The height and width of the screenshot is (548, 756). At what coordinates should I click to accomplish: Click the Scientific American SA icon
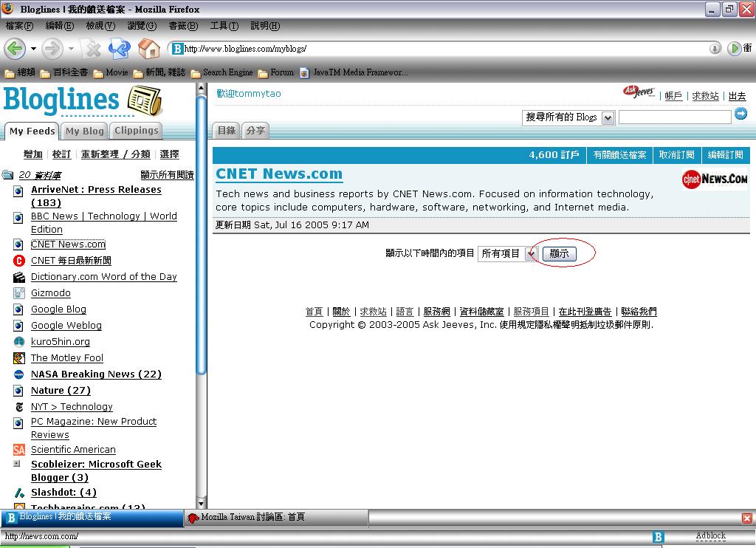[18, 450]
